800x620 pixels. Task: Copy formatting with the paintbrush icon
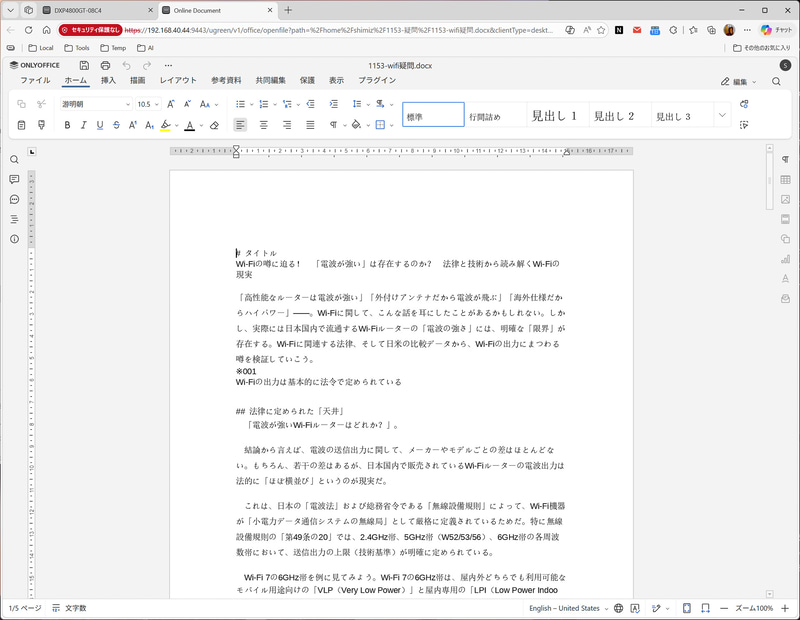(x=41, y=125)
